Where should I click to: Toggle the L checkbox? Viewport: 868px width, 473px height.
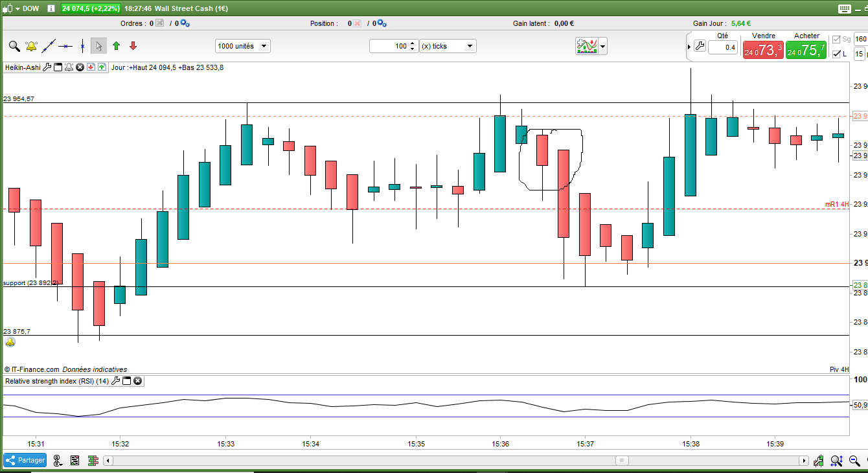coord(837,54)
